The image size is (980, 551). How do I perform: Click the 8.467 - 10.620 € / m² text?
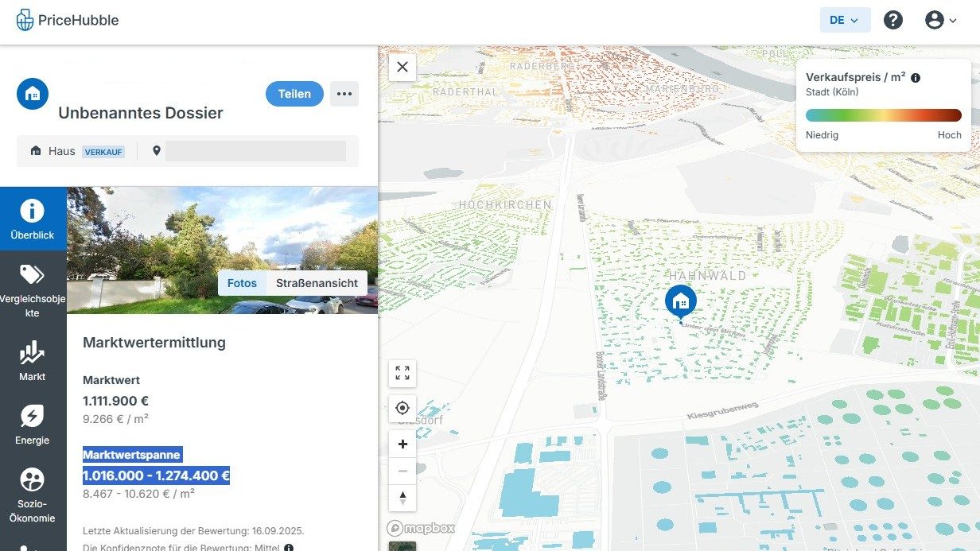tap(139, 493)
